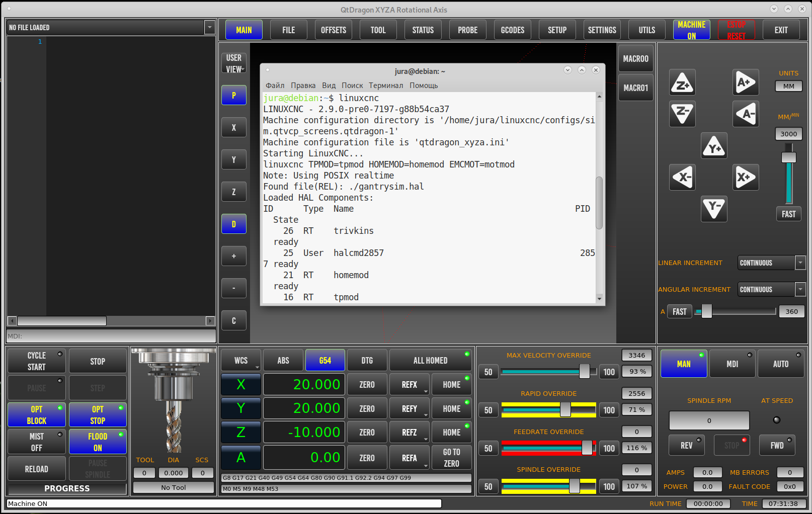This screenshot has height=514, width=812.
Task: Switch preview to Y view
Action: pyautogui.click(x=234, y=159)
